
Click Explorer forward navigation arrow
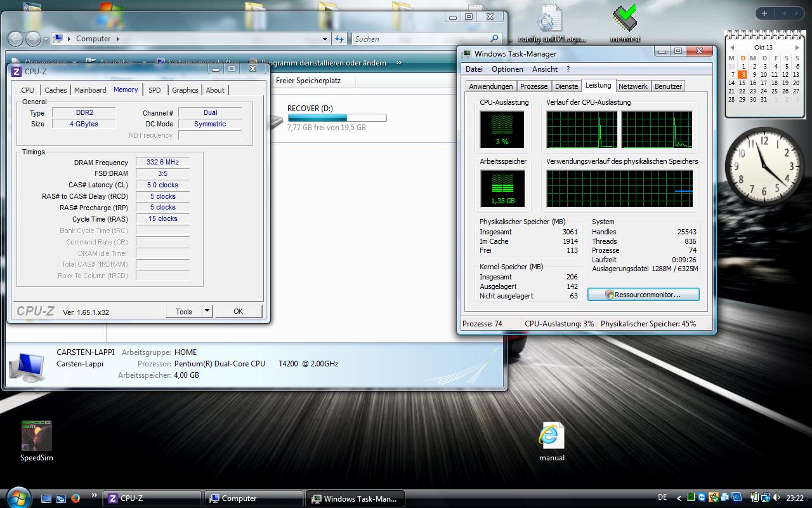[x=33, y=39]
